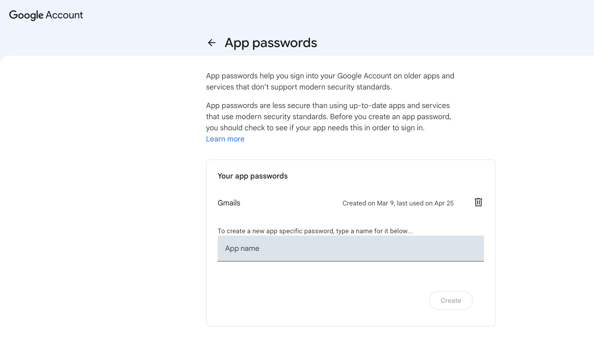Click the Create button
Viewport: 594px width, 364px height.
[451, 300]
